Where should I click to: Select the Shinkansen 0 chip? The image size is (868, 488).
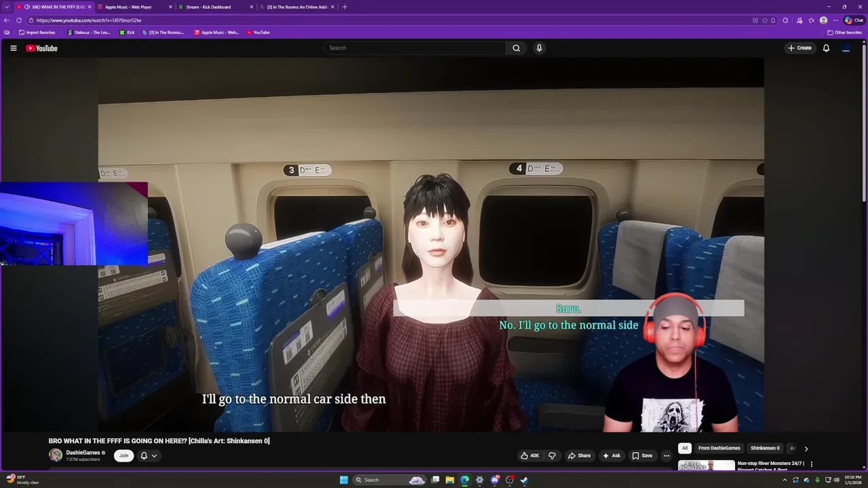(x=765, y=448)
